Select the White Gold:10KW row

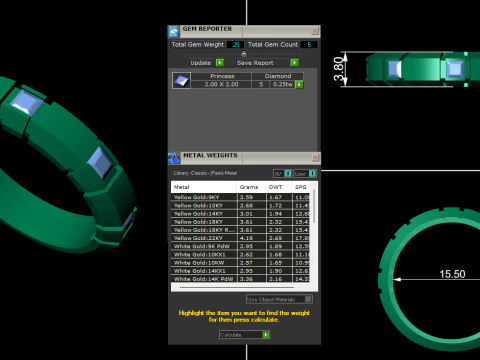click(240, 263)
